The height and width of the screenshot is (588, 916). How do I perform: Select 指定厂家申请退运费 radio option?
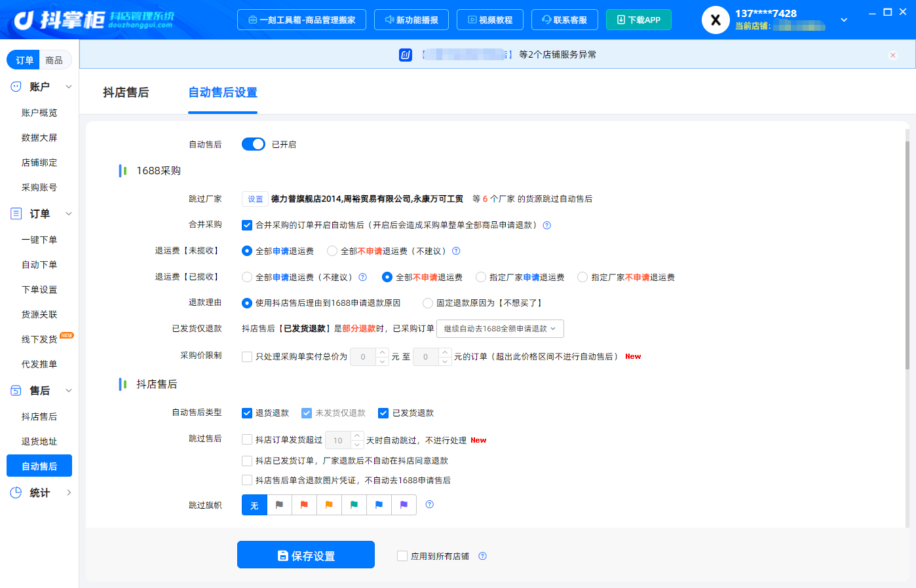(481, 277)
